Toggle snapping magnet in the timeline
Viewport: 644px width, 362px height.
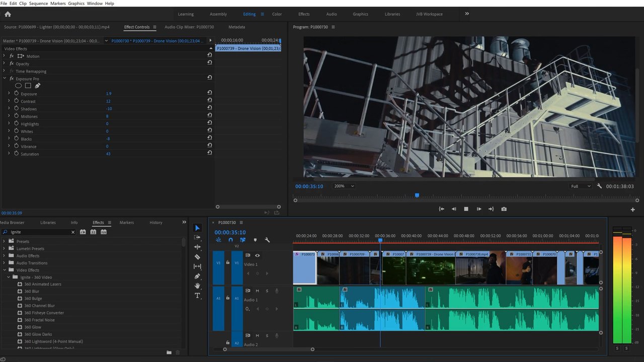click(230, 240)
